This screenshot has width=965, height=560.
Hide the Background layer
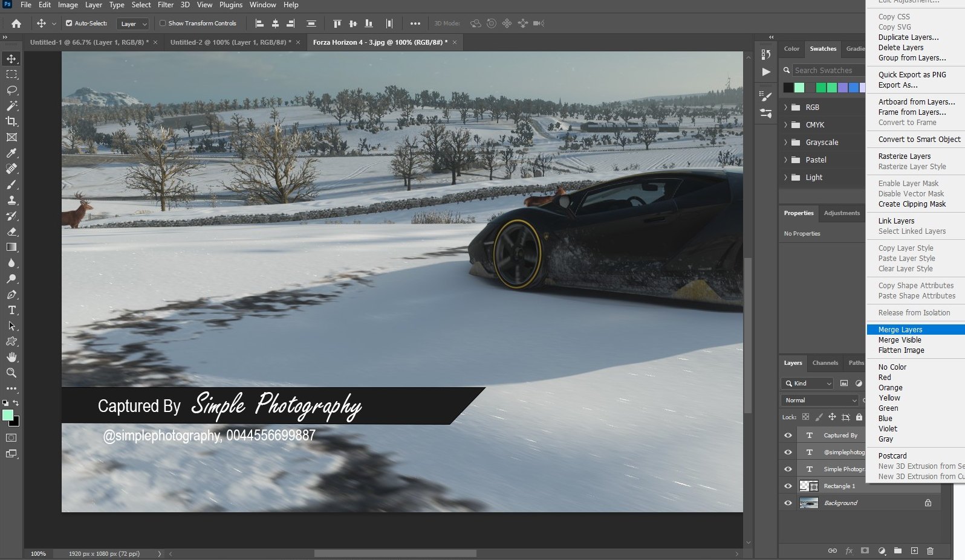click(x=788, y=503)
